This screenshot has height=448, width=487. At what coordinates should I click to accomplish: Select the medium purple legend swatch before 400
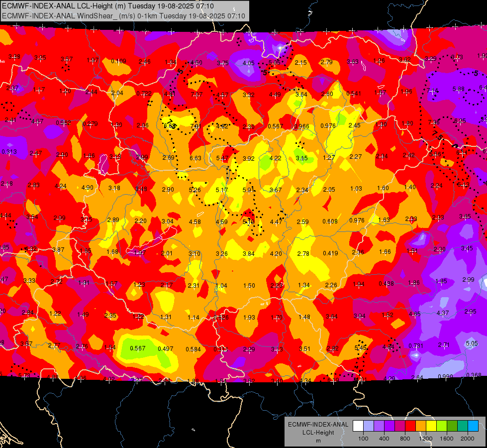pos(379,426)
